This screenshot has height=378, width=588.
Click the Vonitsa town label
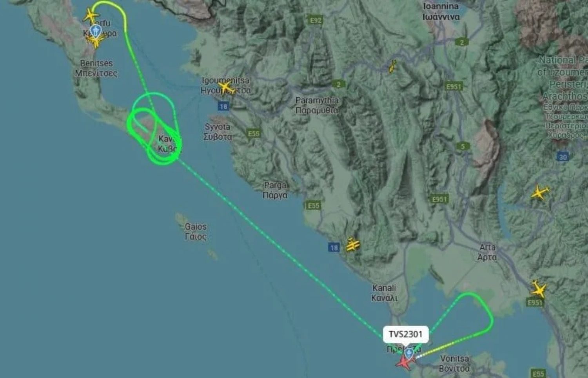pyautogui.click(x=454, y=363)
